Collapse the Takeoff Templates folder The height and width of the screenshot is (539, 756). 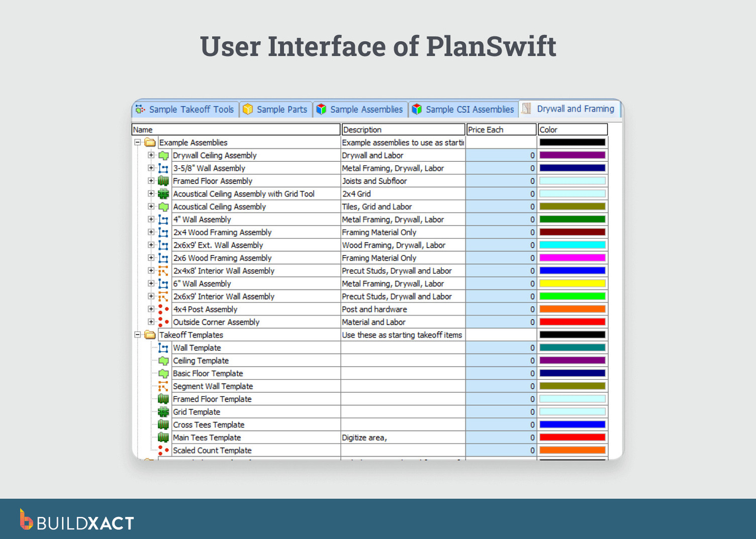(138, 335)
